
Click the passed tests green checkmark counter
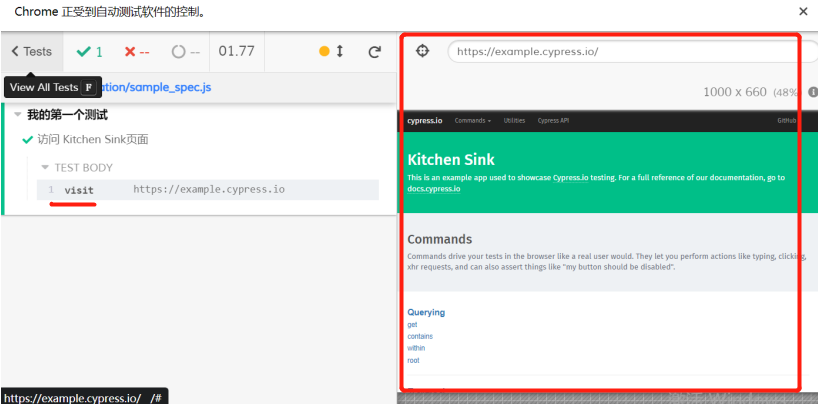89,52
